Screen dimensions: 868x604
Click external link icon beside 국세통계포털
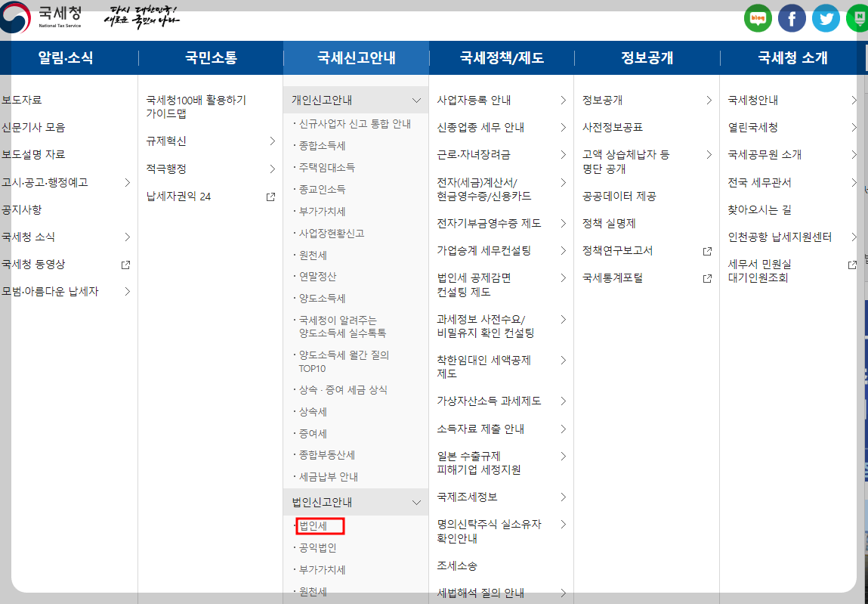pos(707,277)
